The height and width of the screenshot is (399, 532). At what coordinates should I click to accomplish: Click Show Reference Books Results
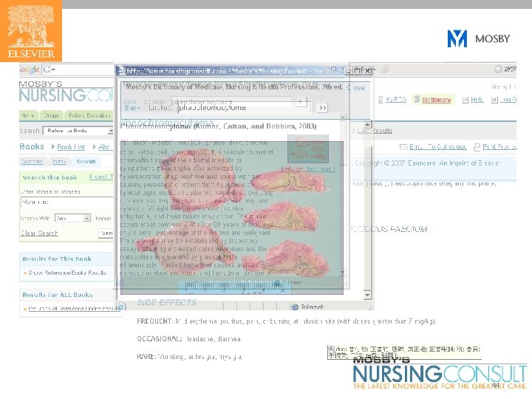tap(67, 273)
